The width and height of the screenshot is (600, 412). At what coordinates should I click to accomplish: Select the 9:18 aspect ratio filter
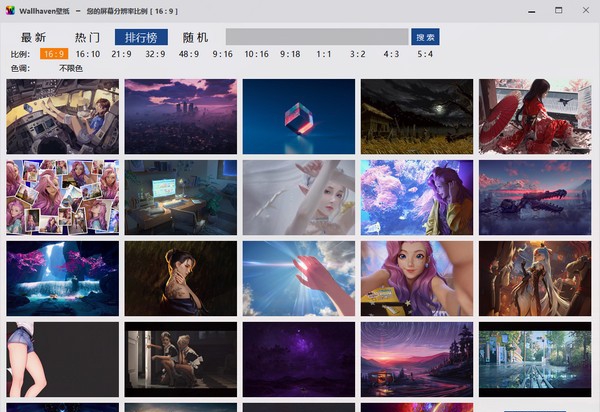[290, 54]
